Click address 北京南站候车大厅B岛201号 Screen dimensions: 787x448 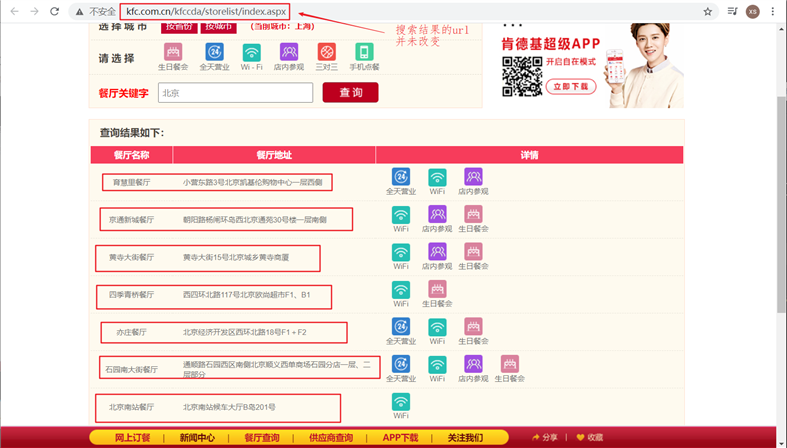(x=229, y=407)
